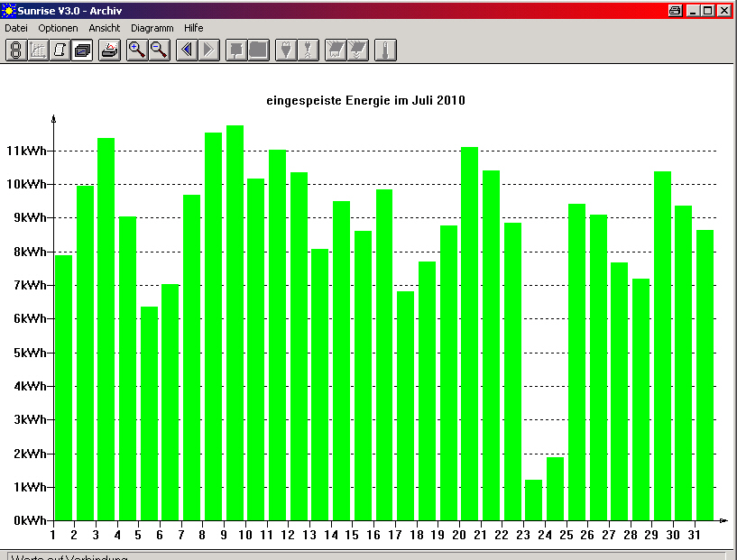Open the line graph view icon

click(38, 50)
